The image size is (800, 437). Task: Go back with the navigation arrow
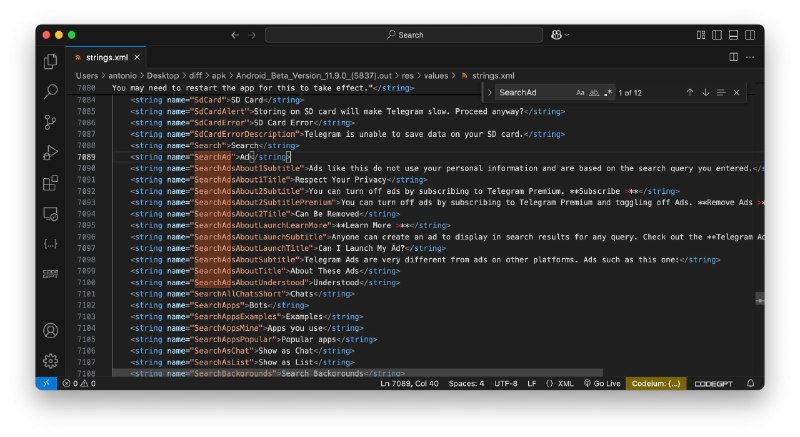tap(235, 35)
